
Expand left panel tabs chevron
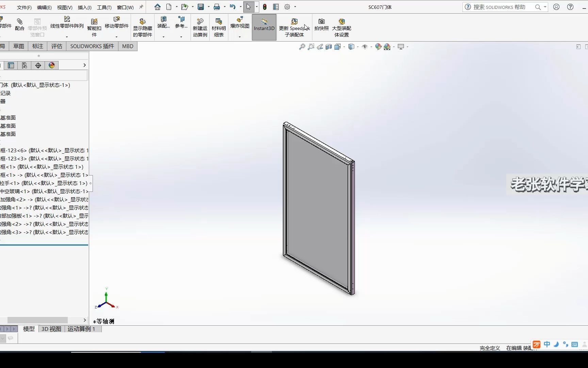coord(84,65)
